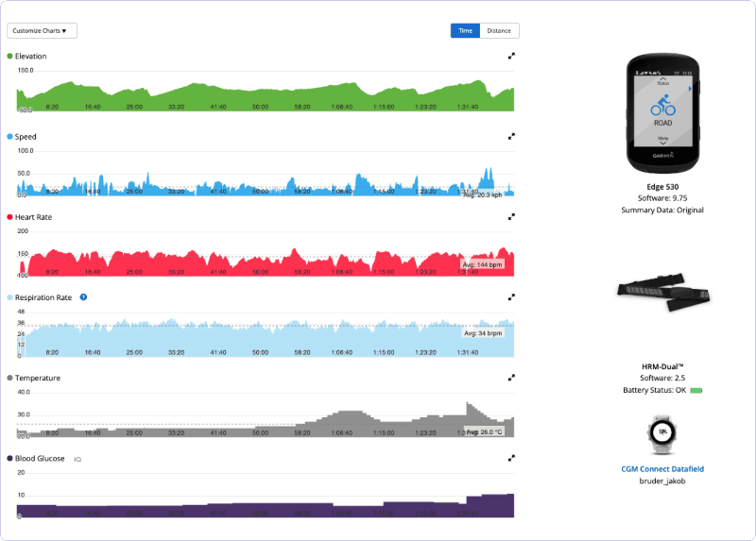Open the Blood Glucose chart in expanded view
The height and width of the screenshot is (541, 756).
(x=511, y=457)
